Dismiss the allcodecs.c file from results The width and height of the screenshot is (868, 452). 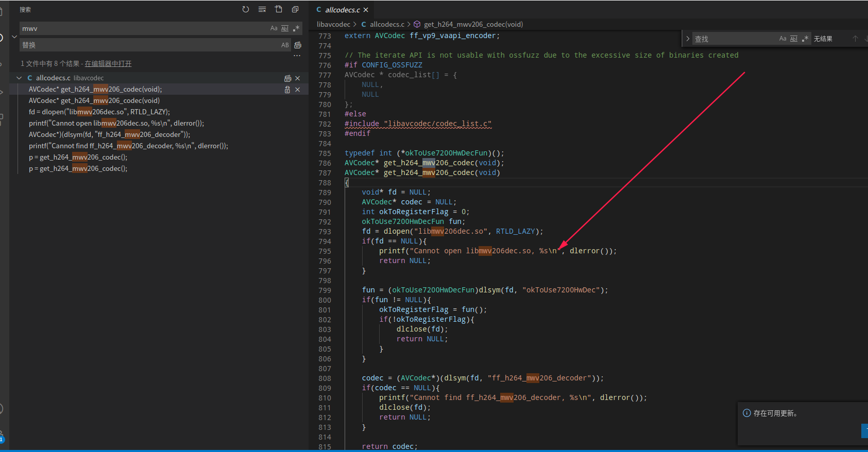pos(297,78)
